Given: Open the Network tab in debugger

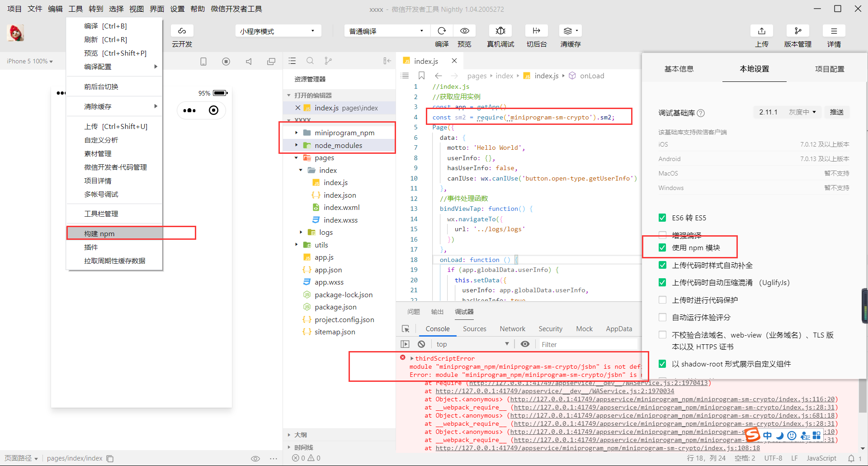Looking at the screenshot, I should [512, 329].
